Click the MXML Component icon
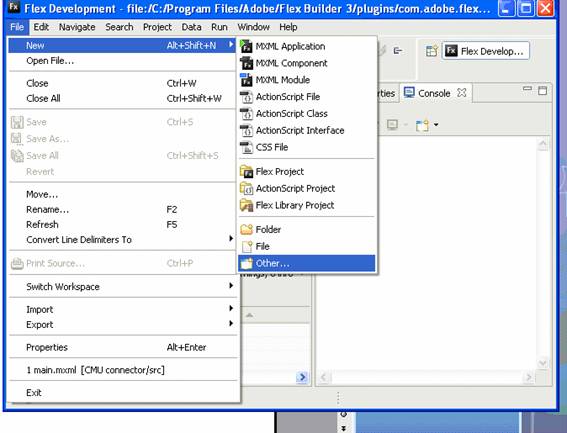 coord(246,63)
